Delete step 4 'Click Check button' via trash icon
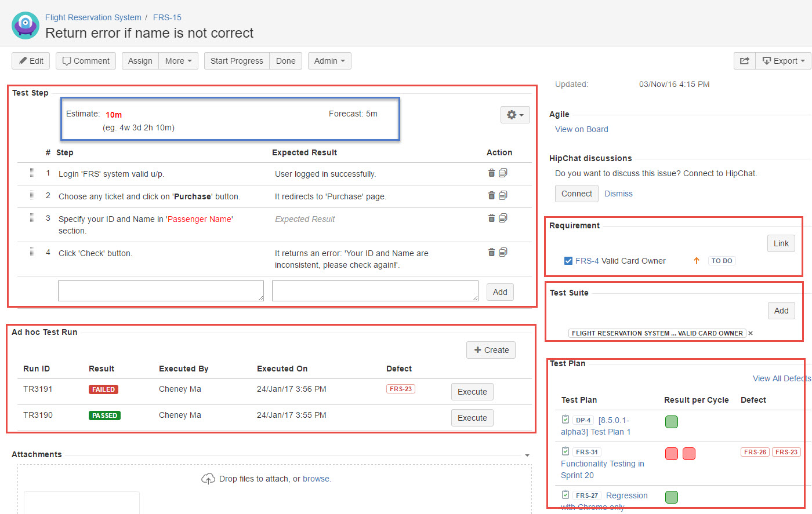 492,252
